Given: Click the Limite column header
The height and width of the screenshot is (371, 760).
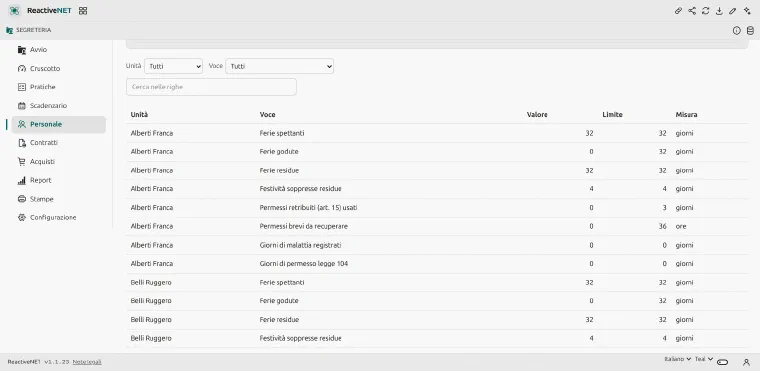Looking at the screenshot, I should 612,115.
